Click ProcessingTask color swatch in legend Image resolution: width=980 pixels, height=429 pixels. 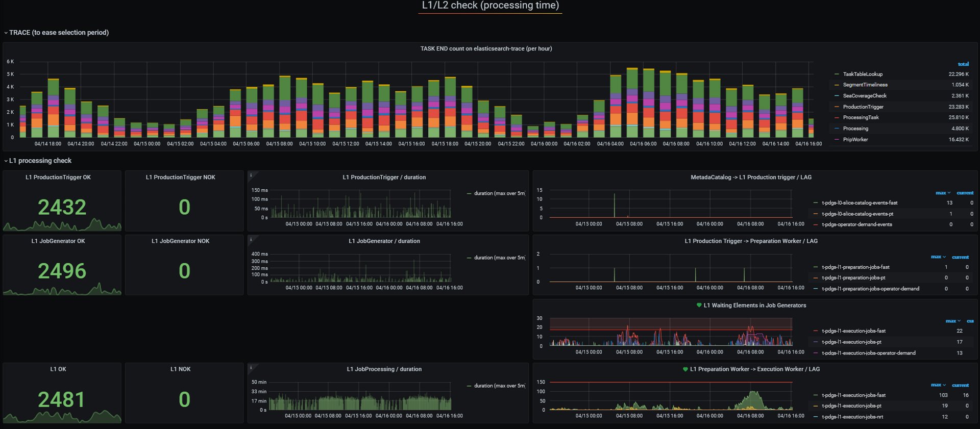837,118
